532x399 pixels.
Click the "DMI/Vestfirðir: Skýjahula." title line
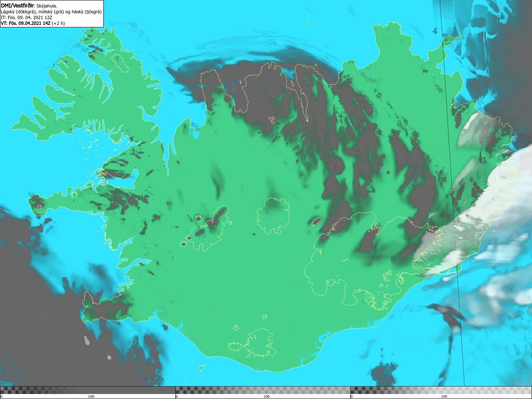tap(29, 5)
